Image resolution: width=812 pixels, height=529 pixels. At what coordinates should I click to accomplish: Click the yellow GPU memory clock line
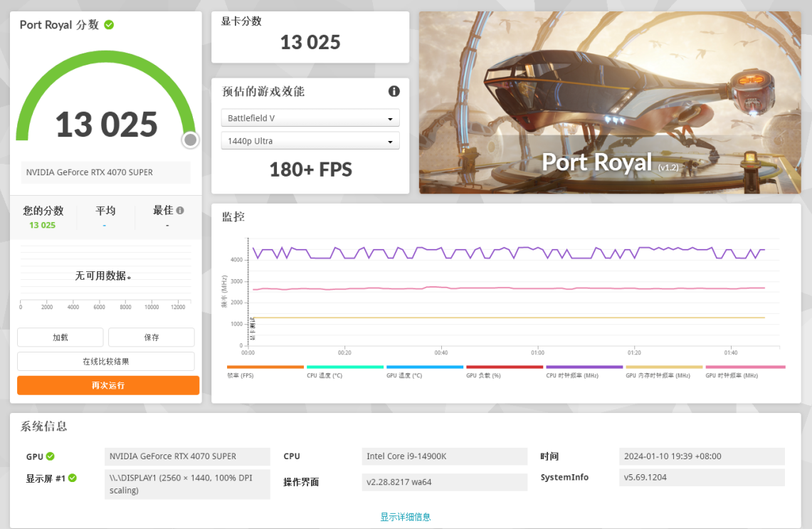tap(509, 318)
